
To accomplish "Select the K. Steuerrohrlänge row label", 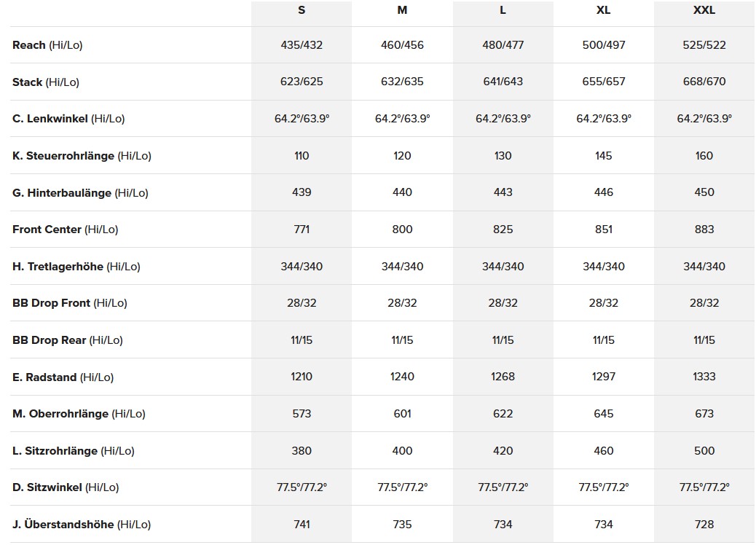I will tap(82, 156).
